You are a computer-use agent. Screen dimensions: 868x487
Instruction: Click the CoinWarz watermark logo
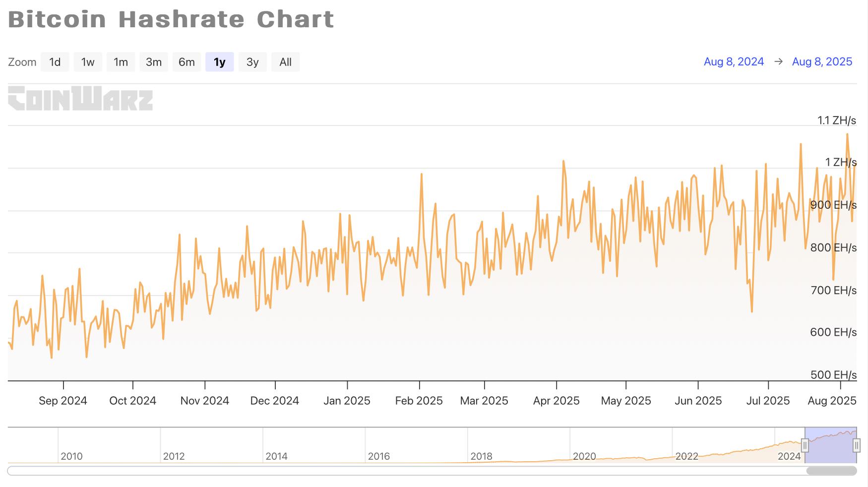(x=80, y=98)
